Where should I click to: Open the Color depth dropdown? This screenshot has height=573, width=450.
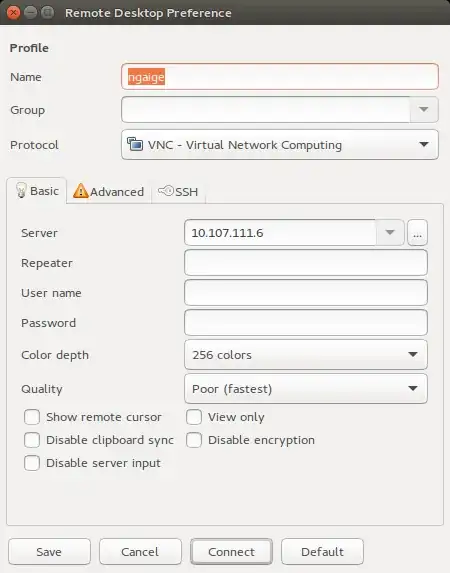pyautogui.click(x=306, y=354)
